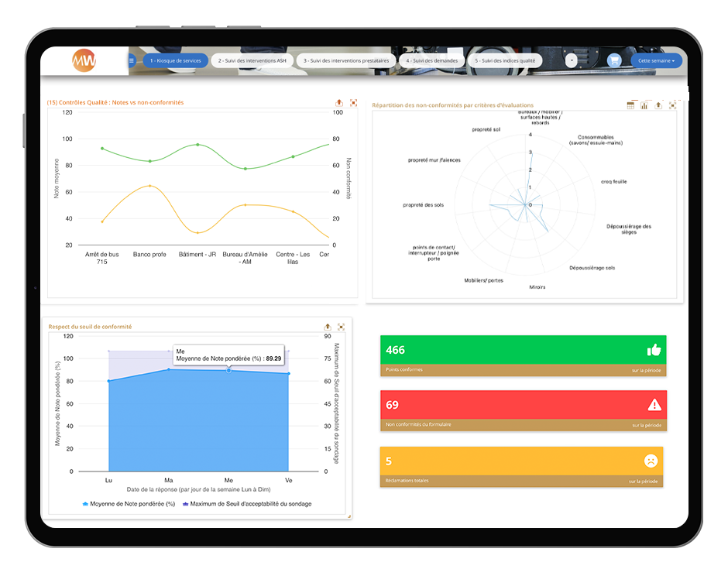Viewport: 728px width, 576px height.
Task: Switch radar widget to bar chart view
Action: (x=644, y=105)
